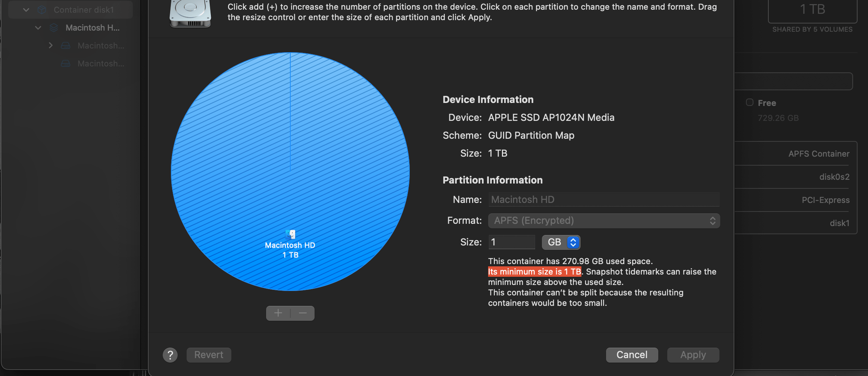868x376 pixels.
Task: Open the GB size unit dropdown
Action: click(561, 242)
